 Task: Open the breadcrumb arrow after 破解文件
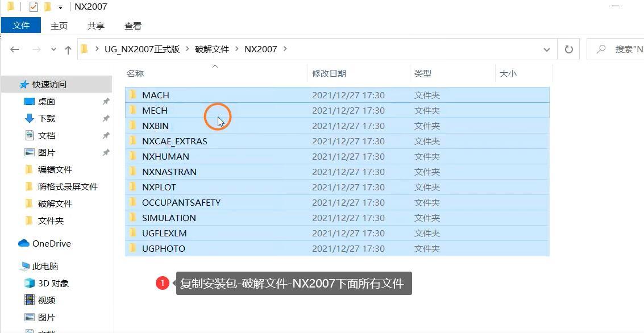point(239,49)
